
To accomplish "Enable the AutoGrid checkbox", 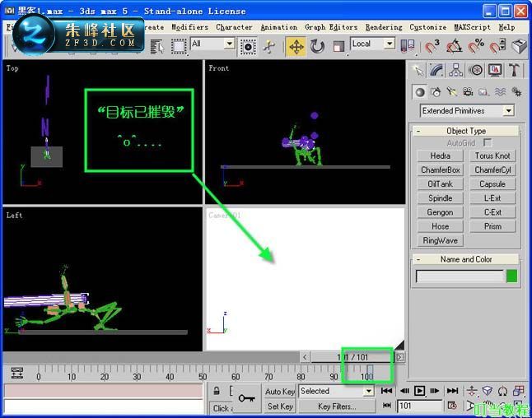I will (488, 142).
